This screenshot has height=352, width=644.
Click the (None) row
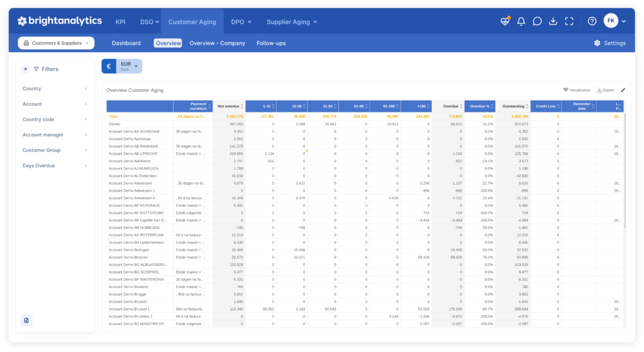point(365,124)
